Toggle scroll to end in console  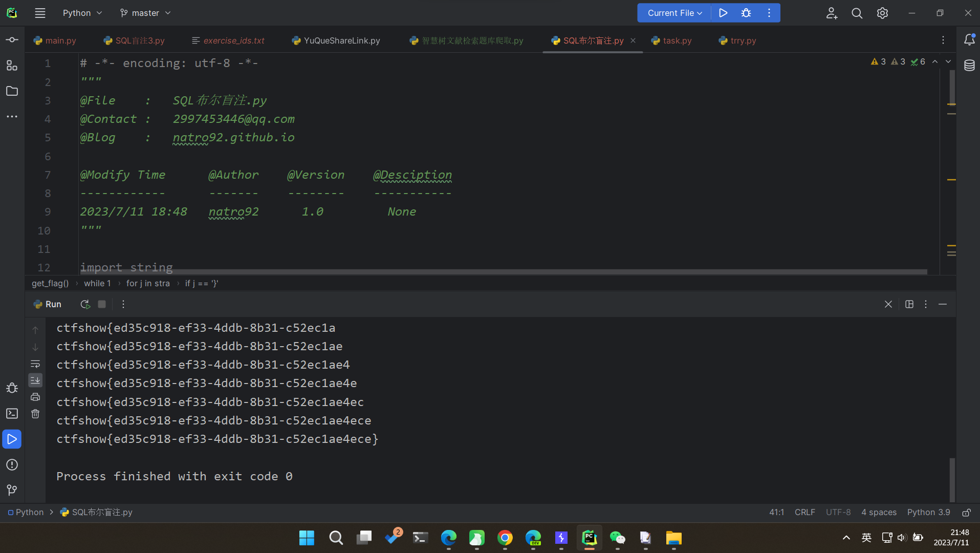tap(35, 380)
